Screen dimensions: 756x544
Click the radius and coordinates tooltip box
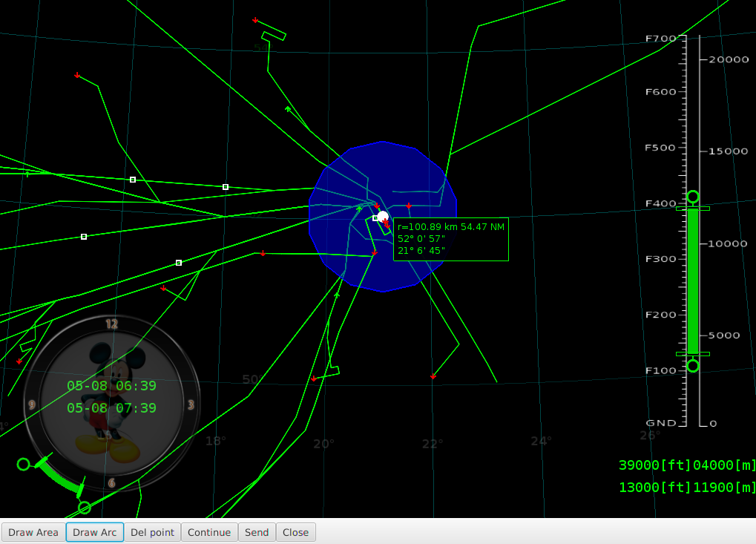pos(451,239)
